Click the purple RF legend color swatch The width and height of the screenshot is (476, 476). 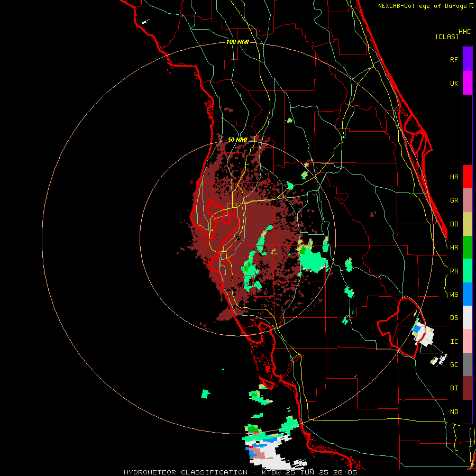[x=467, y=59]
